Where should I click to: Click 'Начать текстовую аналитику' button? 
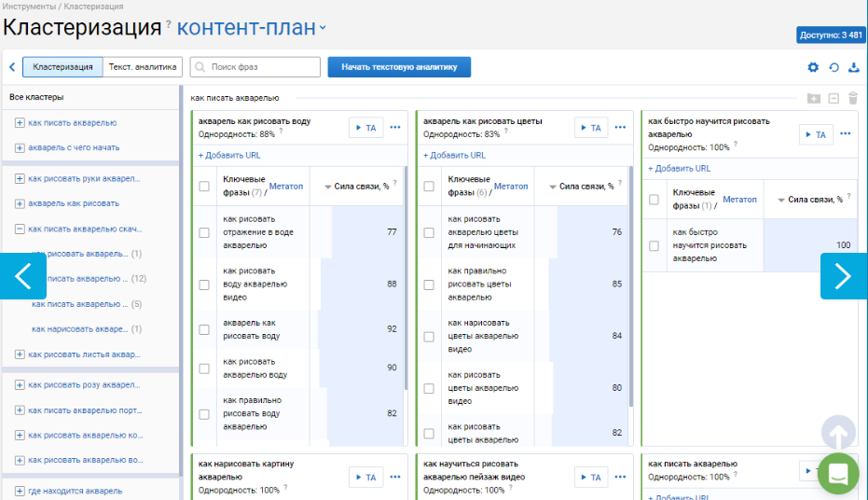point(399,67)
